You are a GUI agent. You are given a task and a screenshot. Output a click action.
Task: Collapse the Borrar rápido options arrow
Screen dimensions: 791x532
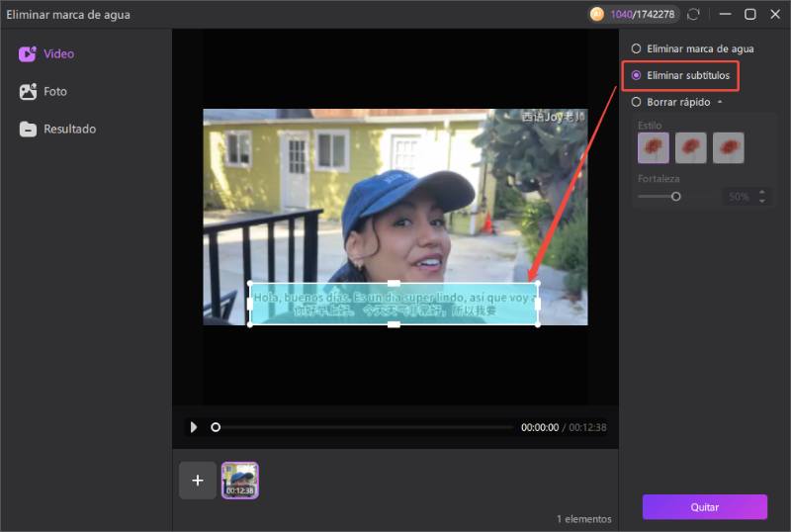coord(720,102)
